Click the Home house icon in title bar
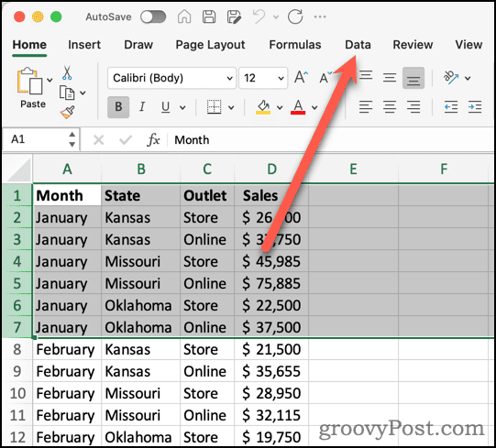The width and height of the screenshot is (496, 448). (x=184, y=16)
